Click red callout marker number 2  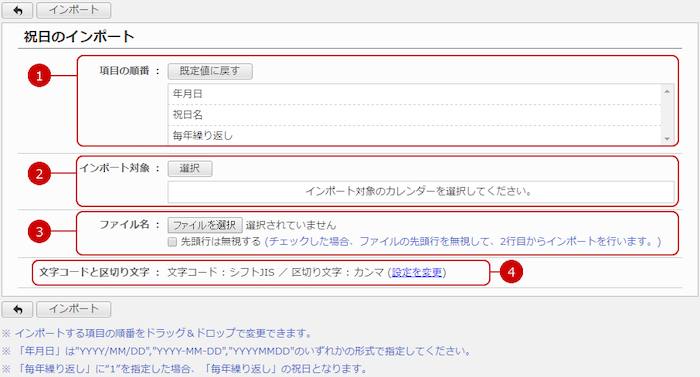(x=39, y=173)
